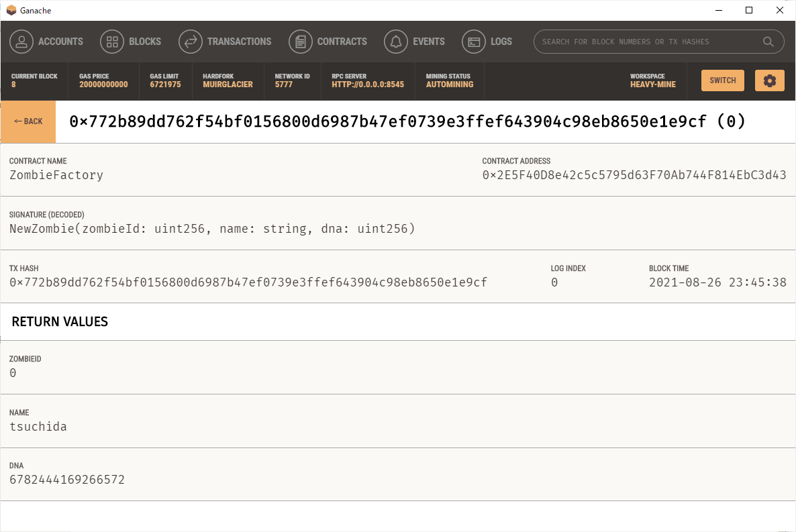Viewport: 796px width, 532px height.
Task: Click the Events bell icon
Action: pos(396,42)
